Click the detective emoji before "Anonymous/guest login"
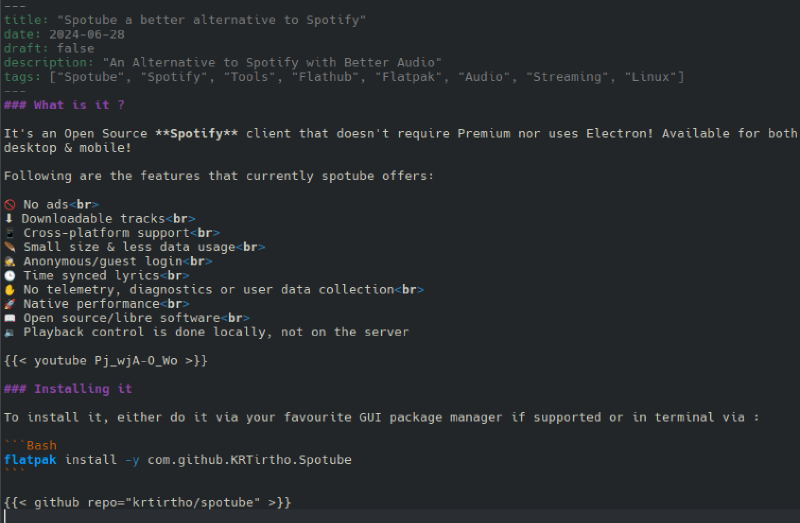The image size is (800, 523). [9, 261]
